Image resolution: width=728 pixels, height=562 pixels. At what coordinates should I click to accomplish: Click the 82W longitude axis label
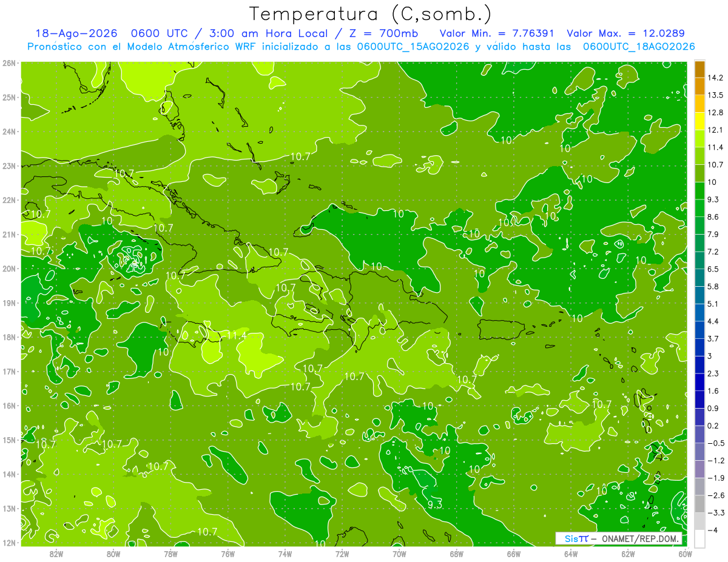tap(56, 554)
